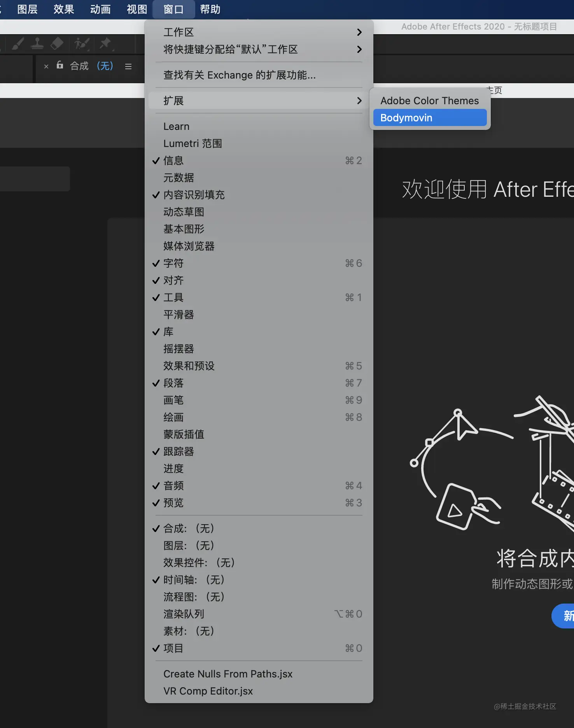Open the 图层 menu

tap(27, 9)
